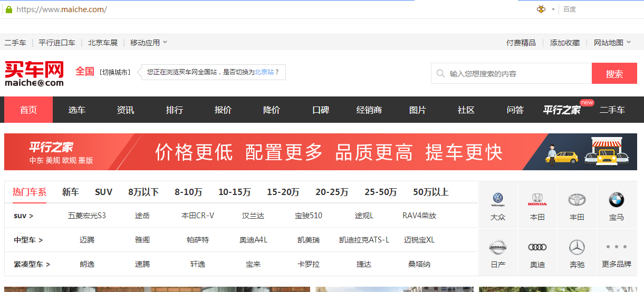Open the 朗逸 model link
This screenshot has height=292, width=644.
pos(87,264)
